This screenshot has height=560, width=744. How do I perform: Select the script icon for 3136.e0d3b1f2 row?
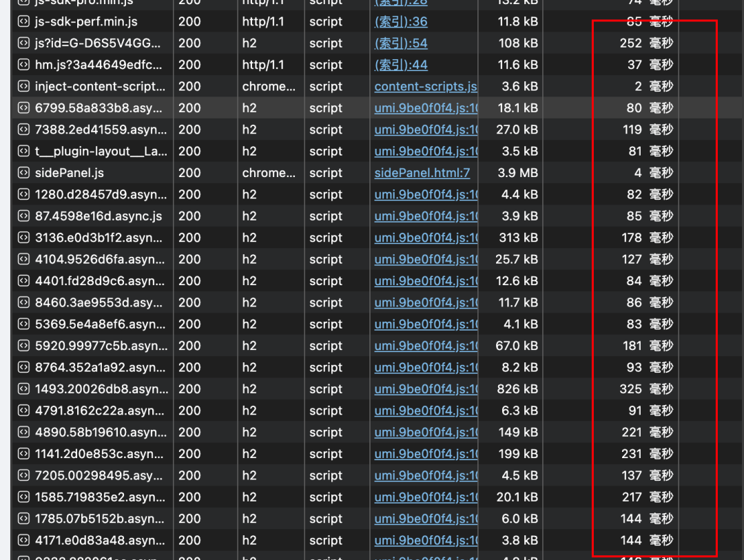[23, 237]
